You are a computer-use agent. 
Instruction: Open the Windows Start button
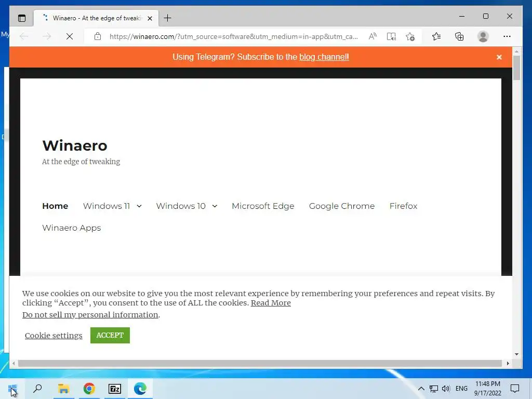tap(12, 389)
